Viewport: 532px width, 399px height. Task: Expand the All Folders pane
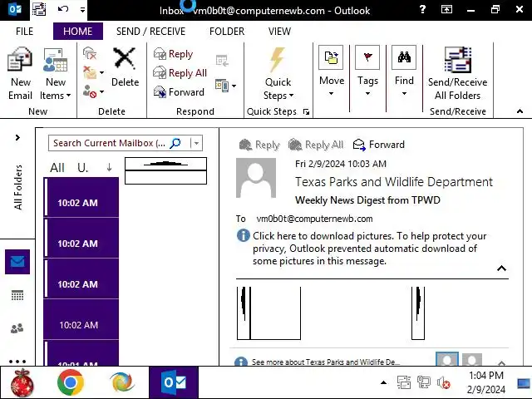pos(17,137)
